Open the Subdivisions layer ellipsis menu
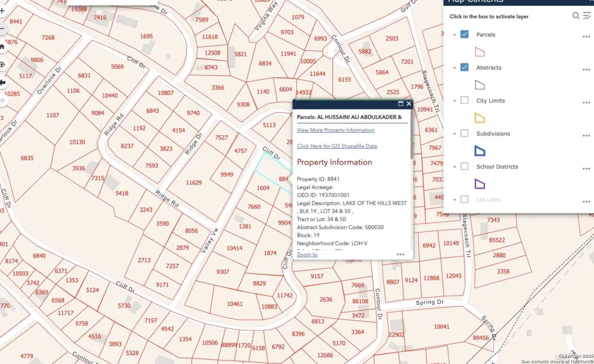Image resolution: width=594 pixels, height=364 pixels. [586, 136]
